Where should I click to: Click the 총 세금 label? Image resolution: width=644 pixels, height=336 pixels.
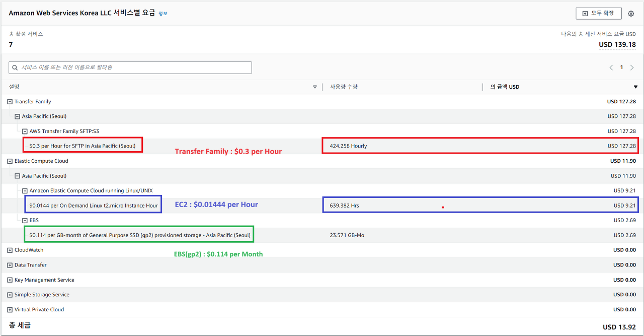click(x=20, y=325)
